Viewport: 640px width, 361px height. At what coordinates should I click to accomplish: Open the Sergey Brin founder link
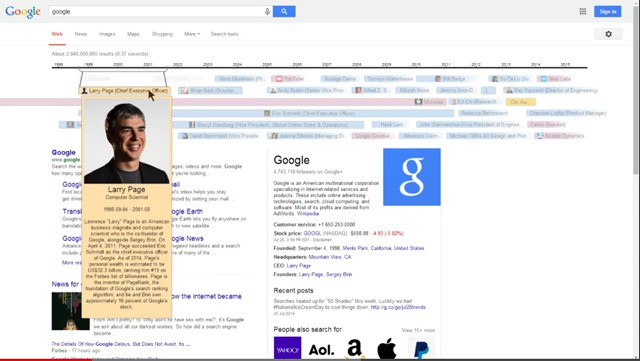pyautogui.click(x=339, y=274)
